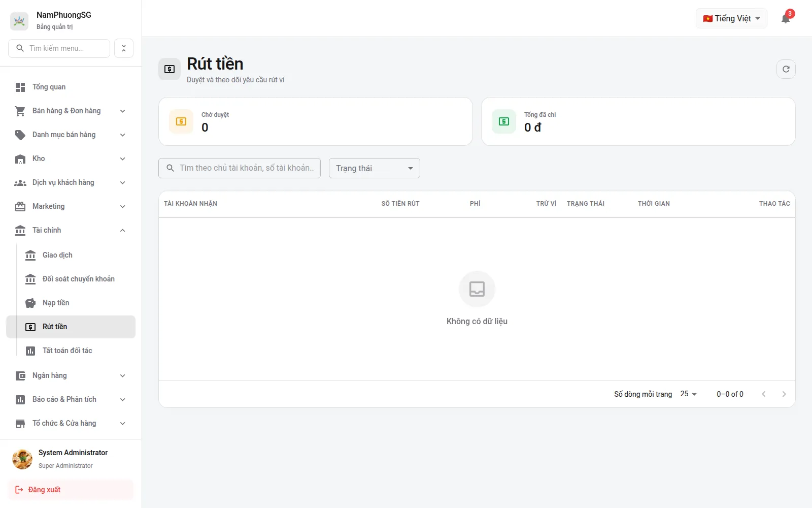Click the chart icon for Báo cáo & Phân tích
812x508 pixels.
(x=20, y=400)
